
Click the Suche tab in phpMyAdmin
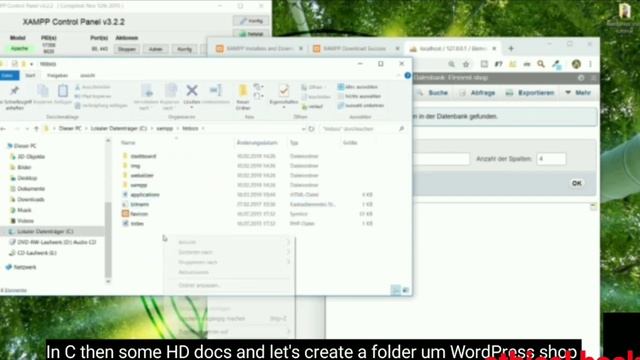pos(433,93)
